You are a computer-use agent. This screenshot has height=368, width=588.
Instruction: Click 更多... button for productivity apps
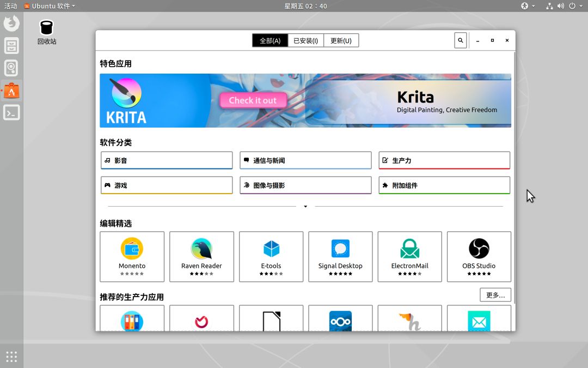[495, 295]
